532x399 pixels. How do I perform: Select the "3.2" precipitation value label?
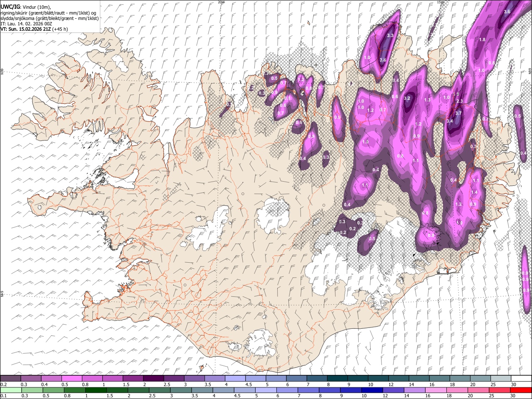click(x=407, y=99)
